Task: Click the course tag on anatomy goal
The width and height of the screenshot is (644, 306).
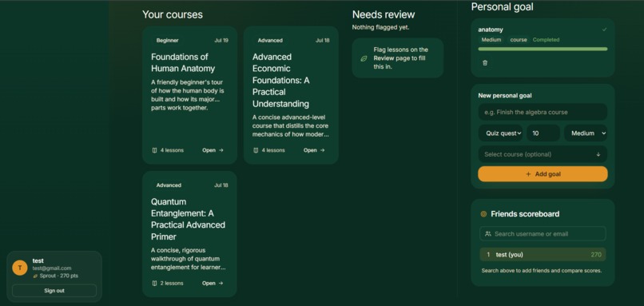Action: [519, 40]
